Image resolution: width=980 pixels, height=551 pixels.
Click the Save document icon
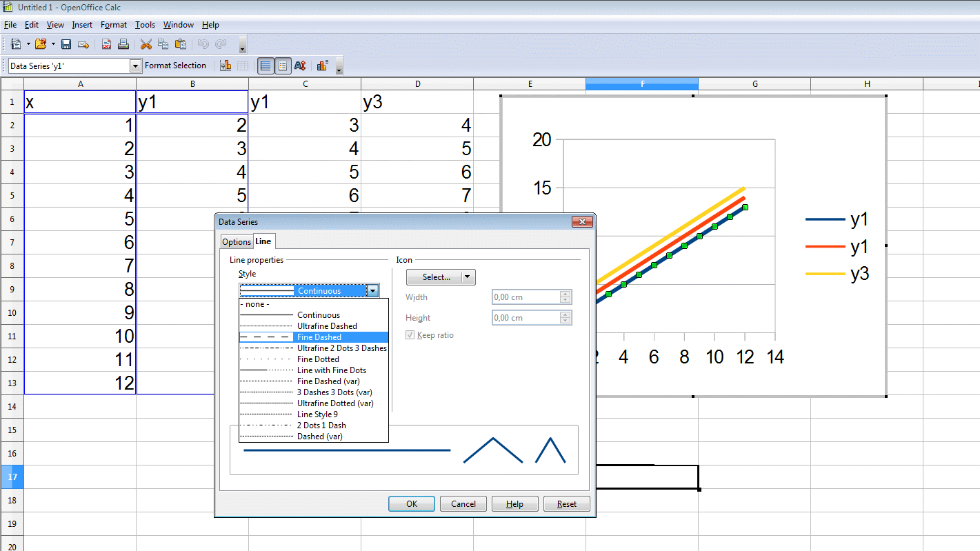click(x=66, y=44)
